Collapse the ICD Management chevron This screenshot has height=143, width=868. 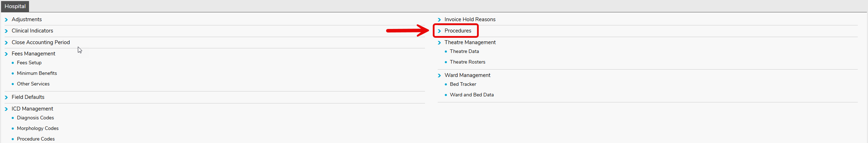6,109
